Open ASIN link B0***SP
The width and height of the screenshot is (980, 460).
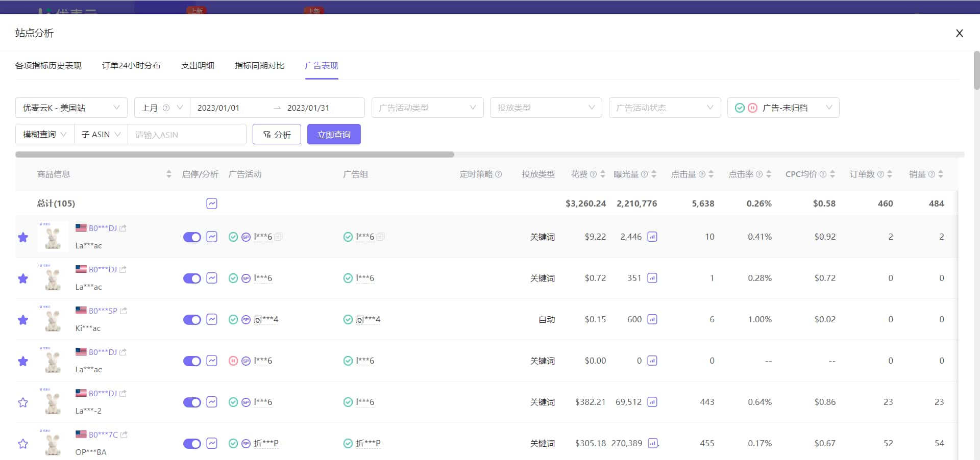(103, 311)
